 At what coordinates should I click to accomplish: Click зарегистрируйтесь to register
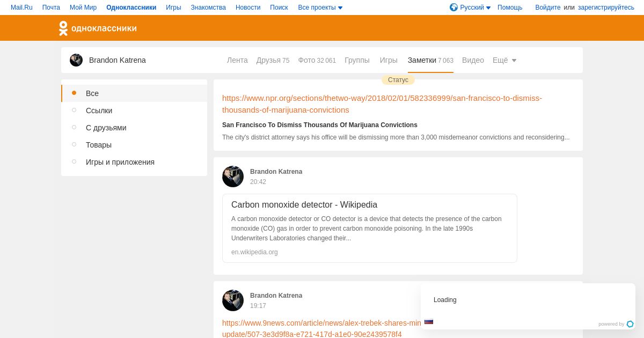click(606, 8)
